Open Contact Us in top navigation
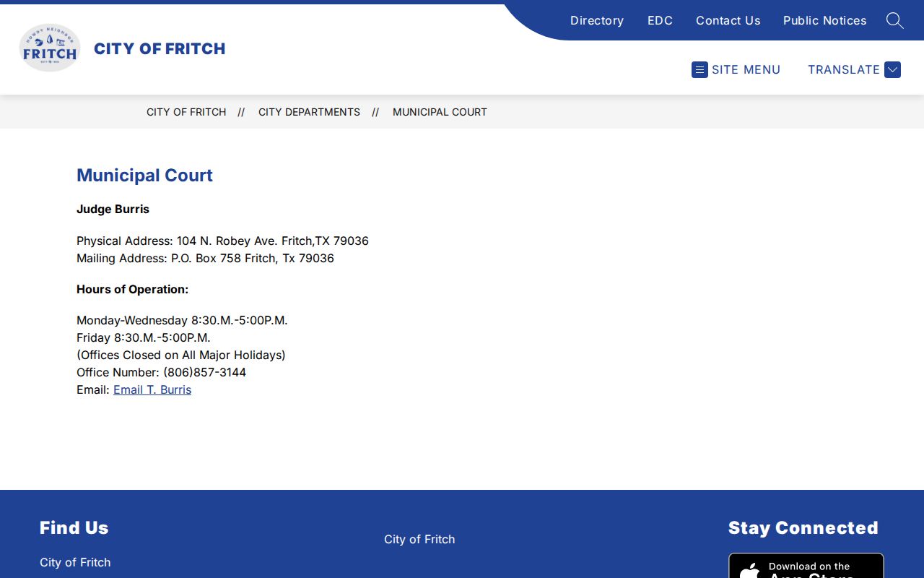Image resolution: width=924 pixels, height=578 pixels. tap(728, 20)
